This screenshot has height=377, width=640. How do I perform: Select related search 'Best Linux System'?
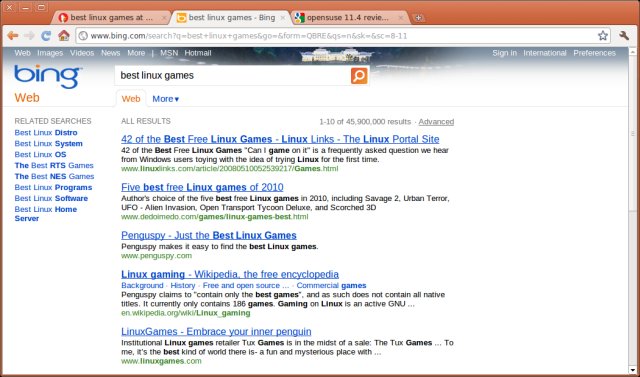[49, 144]
